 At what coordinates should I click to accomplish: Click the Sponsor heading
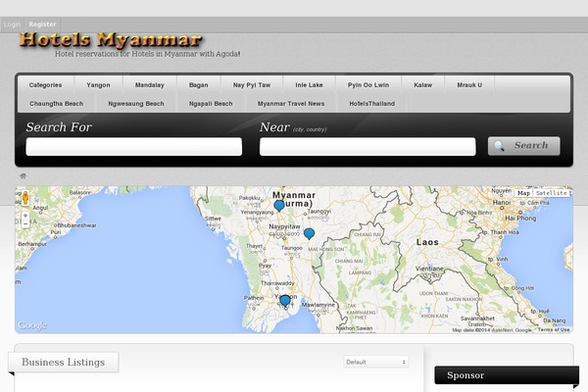465,375
